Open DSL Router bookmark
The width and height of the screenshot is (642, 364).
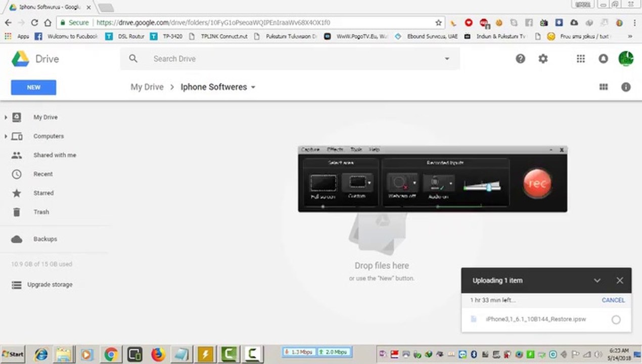(x=125, y=36)
